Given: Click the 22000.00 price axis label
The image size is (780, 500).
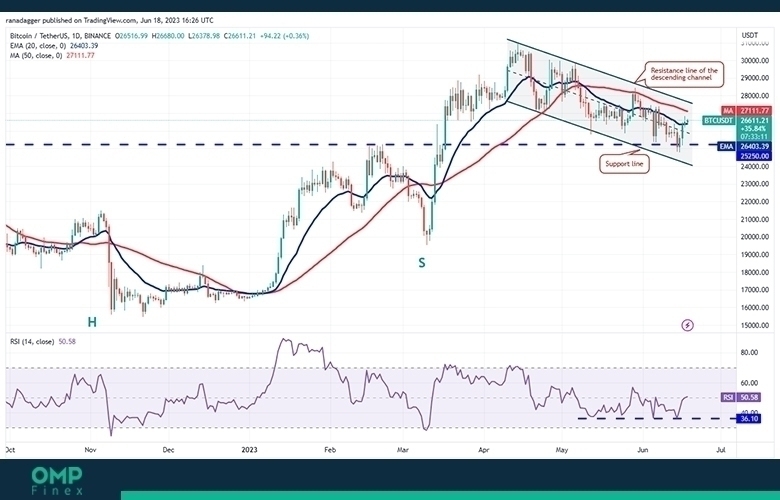Looking at the screenshot, I should (x=755, y=202).
